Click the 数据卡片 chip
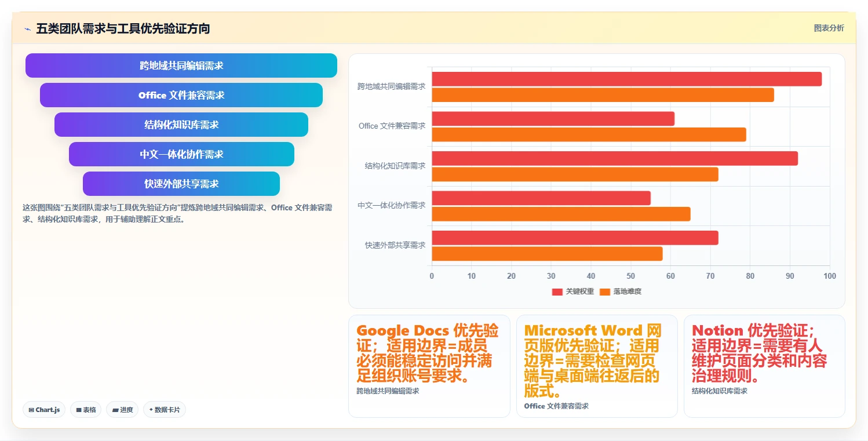Image resolution: width=868 pixels, height=441 pixels. click(165, 410)
